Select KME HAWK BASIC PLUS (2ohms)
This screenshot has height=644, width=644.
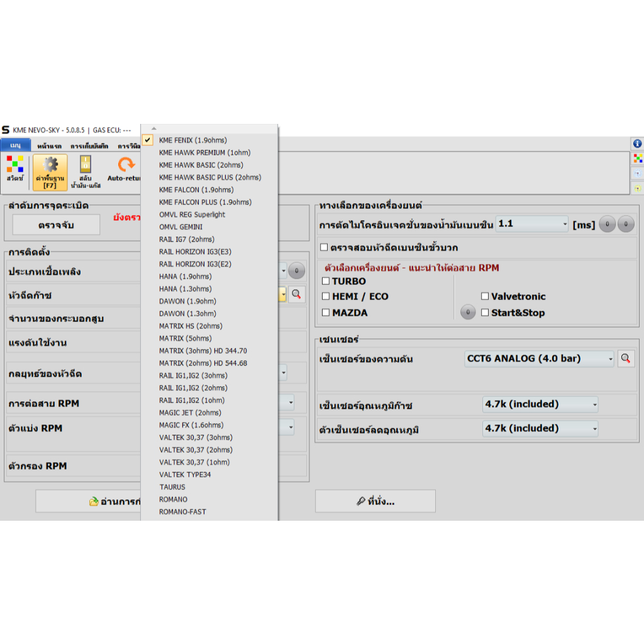tap(209, 177)
